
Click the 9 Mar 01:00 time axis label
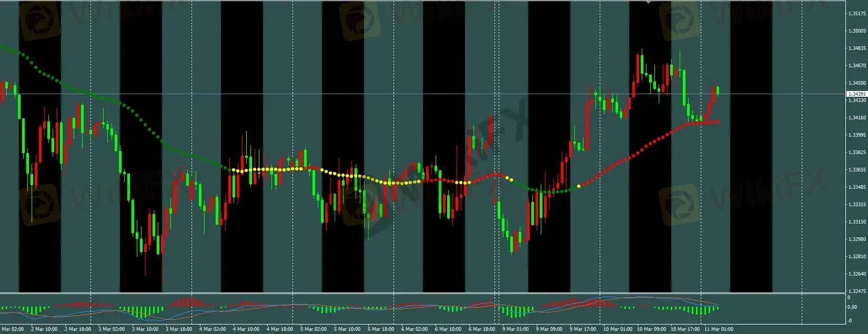[515, 329]
